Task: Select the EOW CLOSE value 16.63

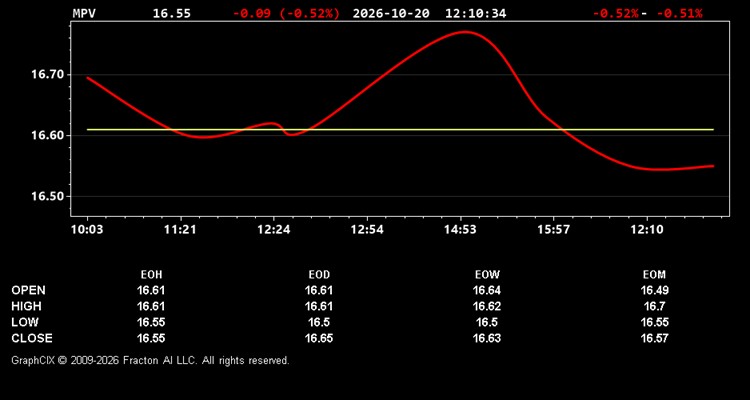Action: pyautogui.click(x=487, y=338)
